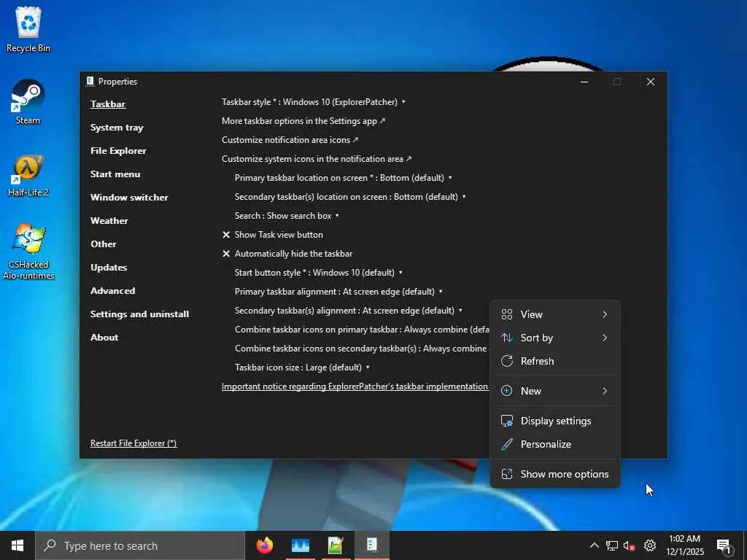747x560 pixels.
Task: Choose Refresh in the context menu
Action: (555, 361)
